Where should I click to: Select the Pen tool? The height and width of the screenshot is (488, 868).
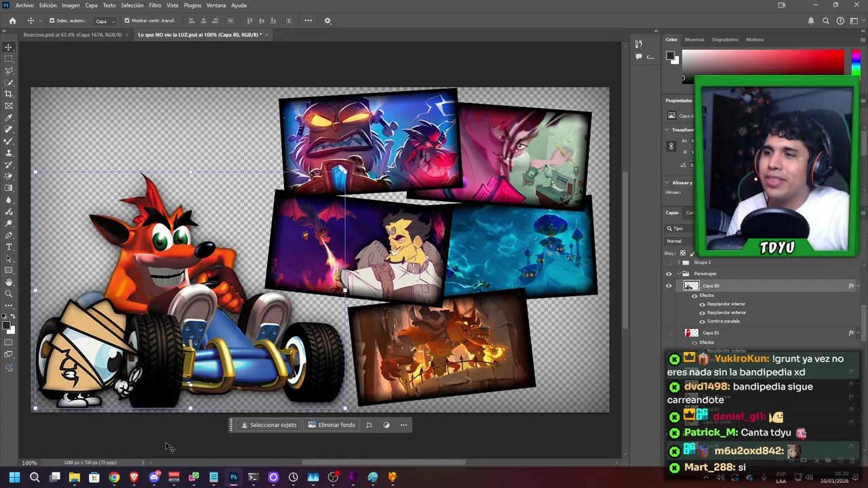tap(9, 235)
